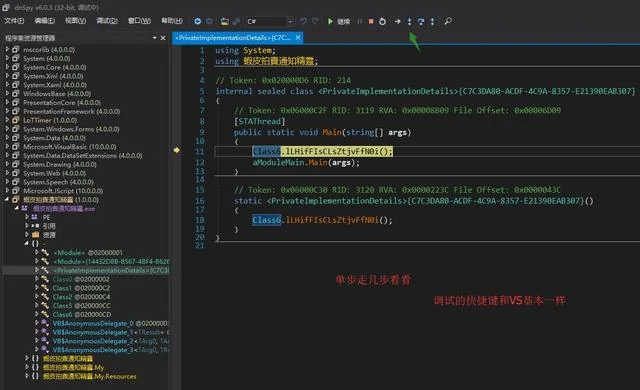Select System.Drawing (4.0.0.0) assembly
Screen dimensions: 640x390
(60, 164)
